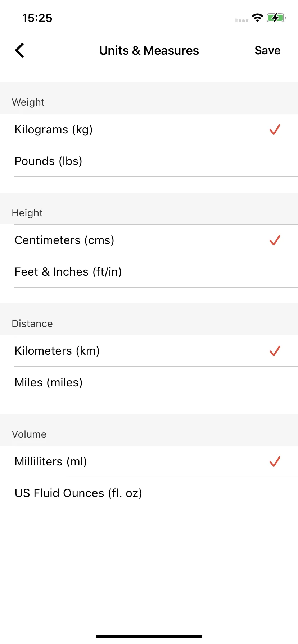Tap the red checkmark beside Kilometers
The width and height of the screenshot is (298, 644).
coord(275,351)
